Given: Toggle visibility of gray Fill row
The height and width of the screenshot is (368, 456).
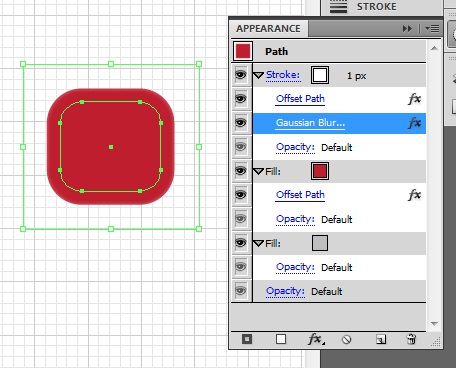Looking at the screenshot, I should tap(241, 243).
